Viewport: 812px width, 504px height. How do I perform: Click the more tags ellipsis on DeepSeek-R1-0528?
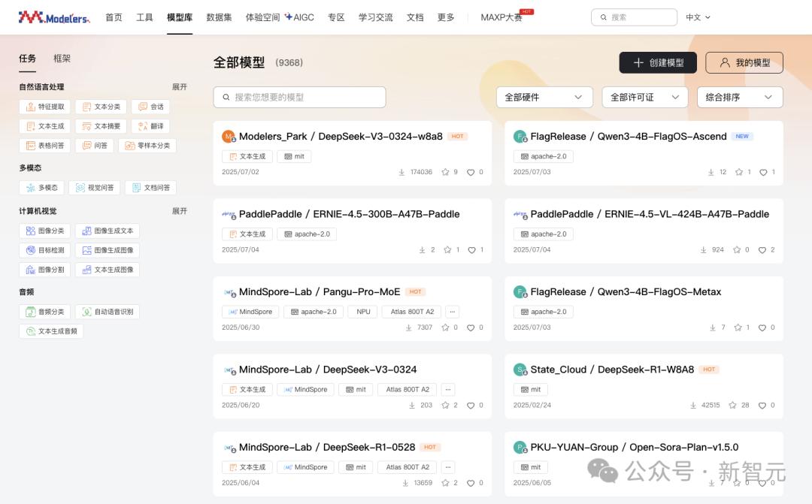point(448,466)
